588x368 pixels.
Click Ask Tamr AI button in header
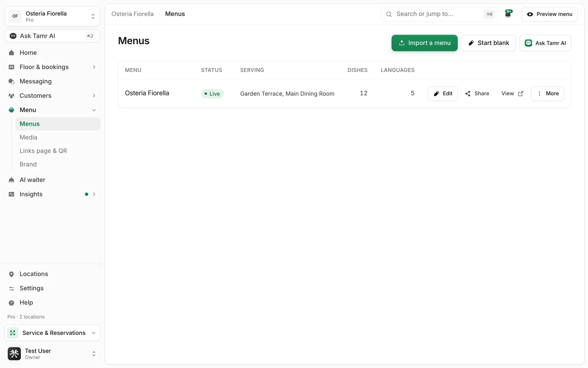point(545,43)
